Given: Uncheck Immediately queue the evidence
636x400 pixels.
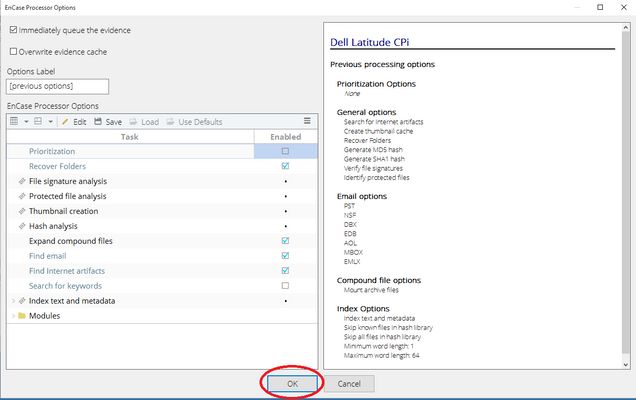Looking at the screenshot, I should [x=13, y=31].
